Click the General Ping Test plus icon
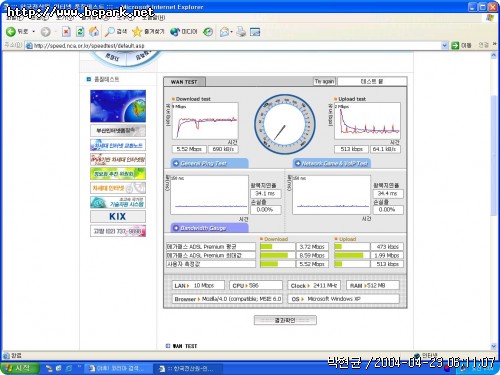Viewport: 500px width, 375px height. pos(176,163)
